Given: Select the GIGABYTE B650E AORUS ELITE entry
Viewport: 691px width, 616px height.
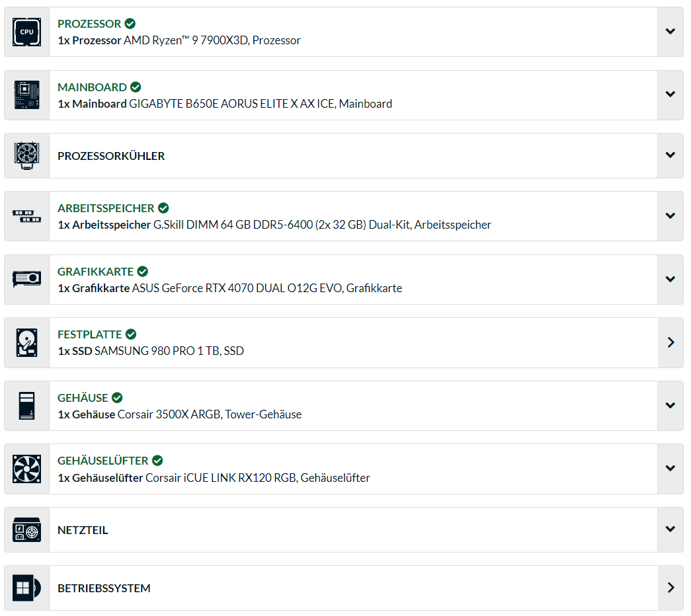Looking at the screenshot, I should 225,104.
